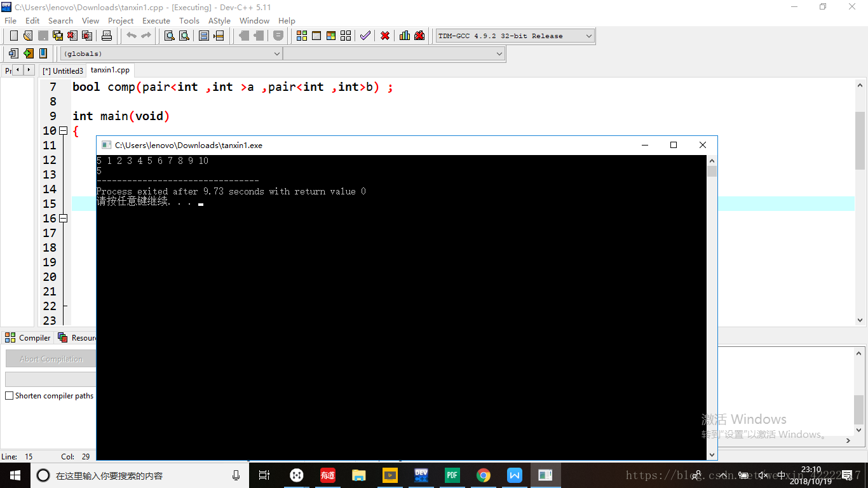This screenshot has width=868, height=488.
Task: Click the editor vertical scrollbar thumb
Action: 860,141
